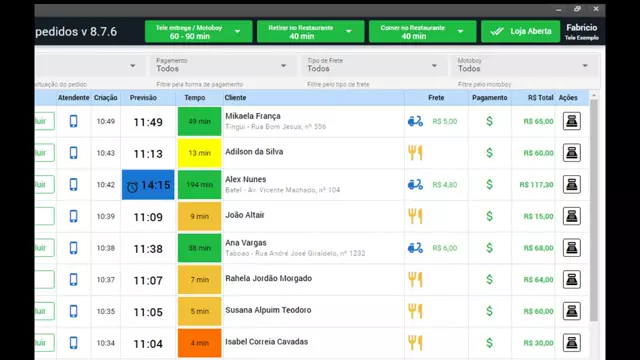This screenshot has height=360, width=640.
Task: Click the payment dollar icon for João Altair
Action: pos(489,216)
